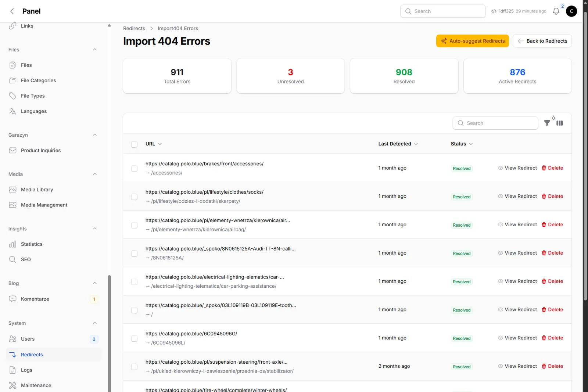Screen dimensions: 588x392
Task: Open the user avatar menu
Action: pos(571,11)
